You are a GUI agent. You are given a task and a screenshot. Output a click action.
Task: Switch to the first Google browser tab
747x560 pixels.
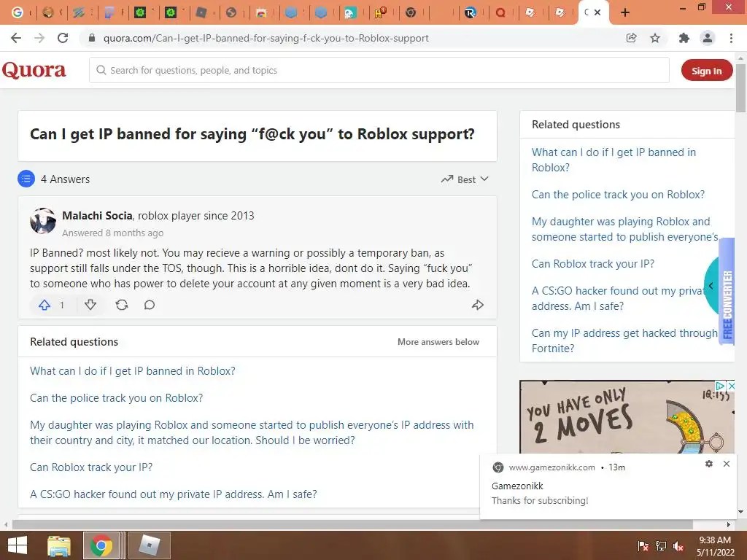point(18,13)
